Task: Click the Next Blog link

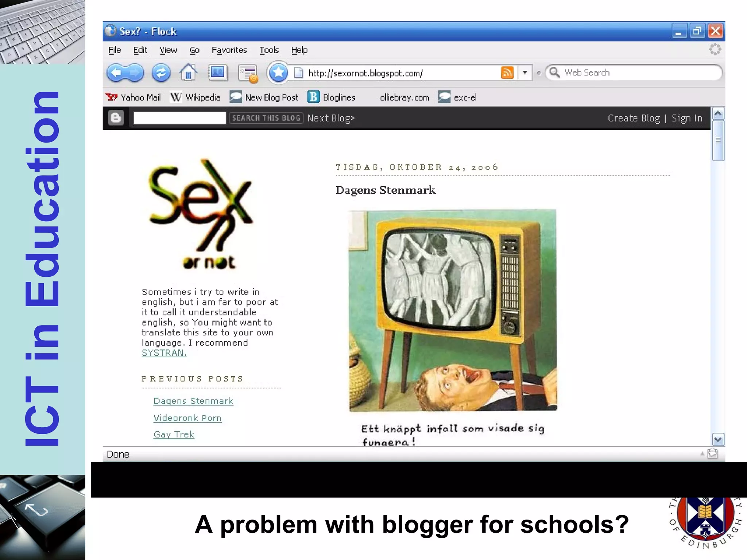Action: (x=331, y=118)
